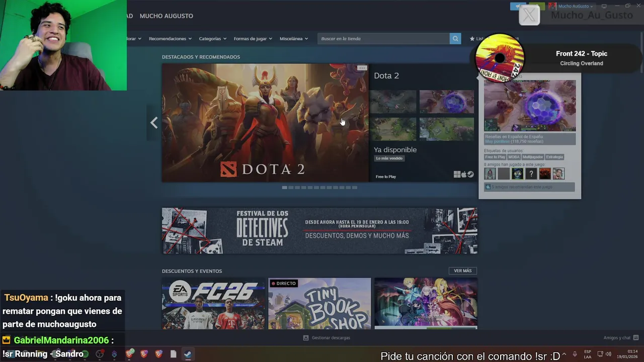Click the microphone icon in system tray
Image resolution: width=644 pixels, height=362 pixels.
[575, 354]
